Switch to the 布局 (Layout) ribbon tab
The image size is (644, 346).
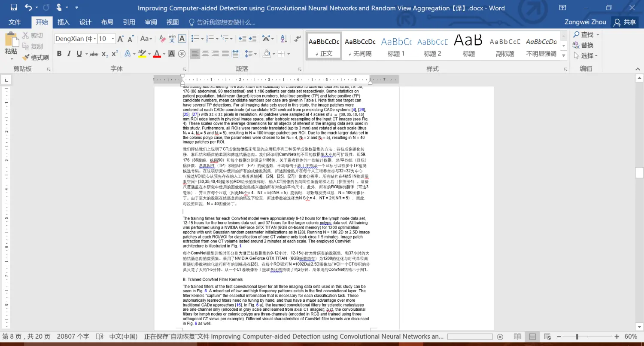[107, 22]
